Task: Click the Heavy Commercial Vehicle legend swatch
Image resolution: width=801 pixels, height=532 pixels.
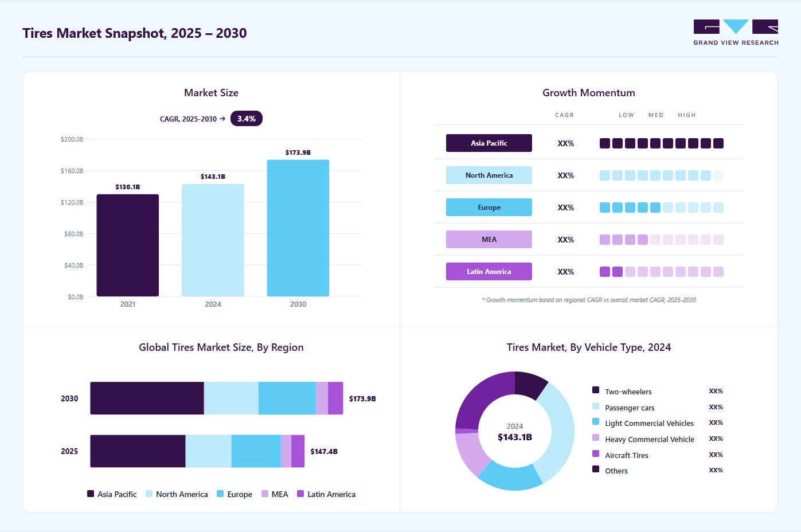Action: coord(596,437)
